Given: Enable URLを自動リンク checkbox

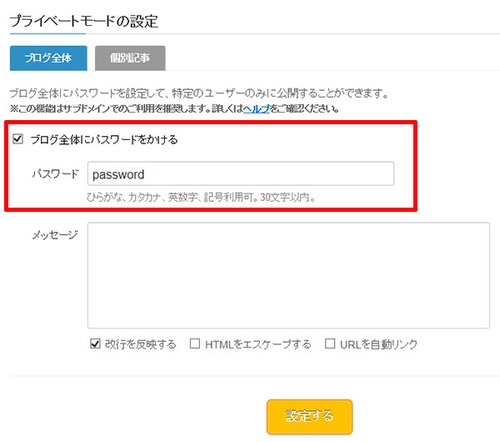Looking at the screenshot, I should pyautogui.click(x=330, y=343).
